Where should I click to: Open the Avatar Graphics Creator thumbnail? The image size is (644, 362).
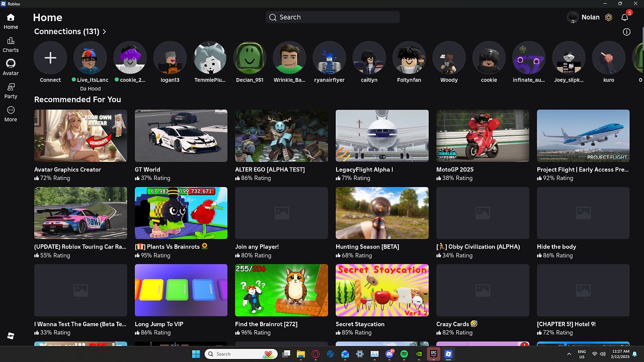point(80,136)
